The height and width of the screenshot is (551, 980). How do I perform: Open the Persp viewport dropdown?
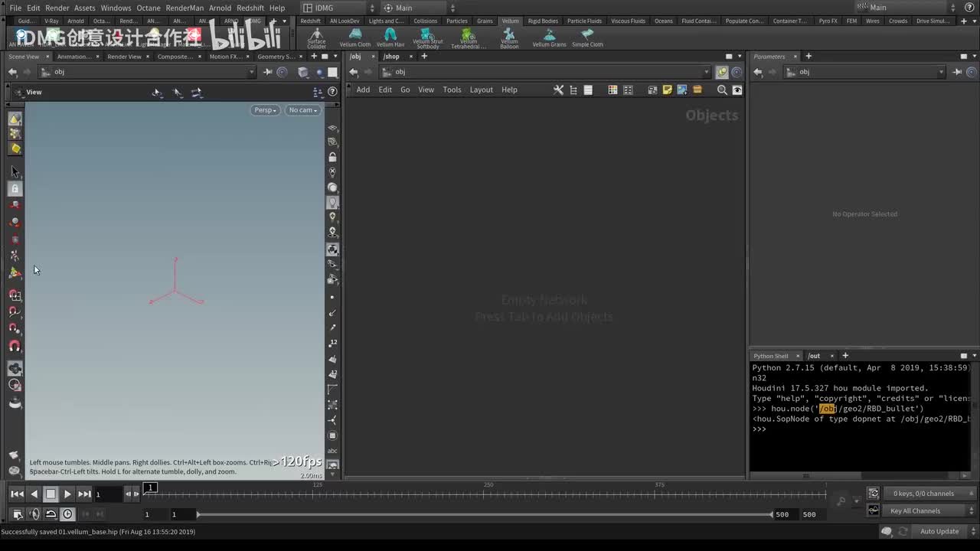coord(265,110)
